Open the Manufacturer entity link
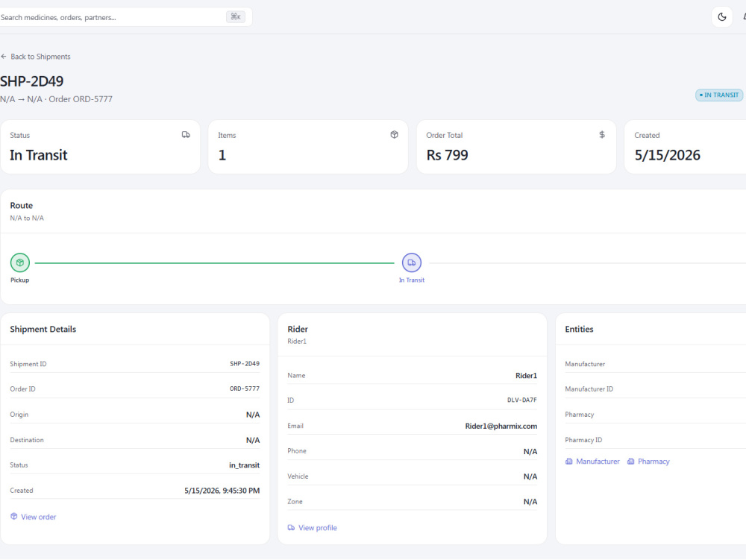 598,462
